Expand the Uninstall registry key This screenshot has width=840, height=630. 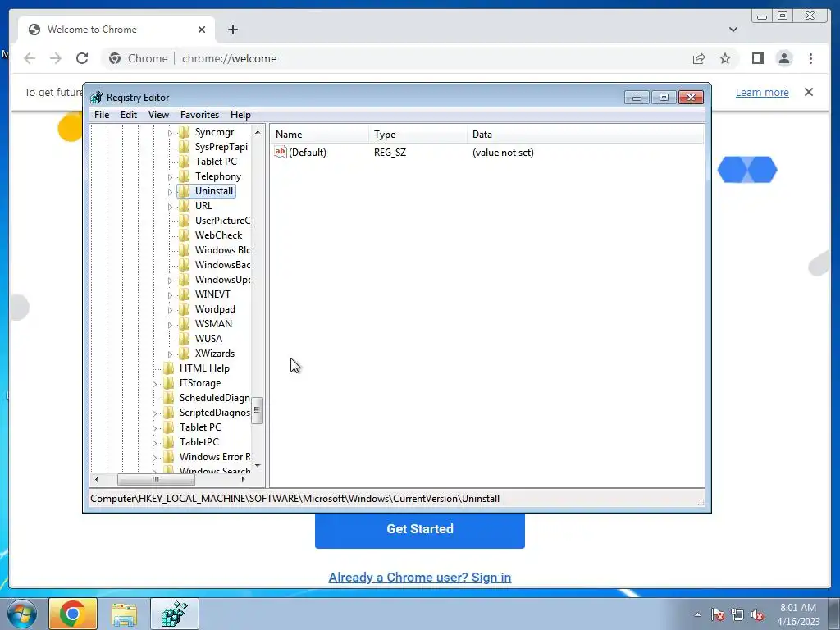(170, 191)
